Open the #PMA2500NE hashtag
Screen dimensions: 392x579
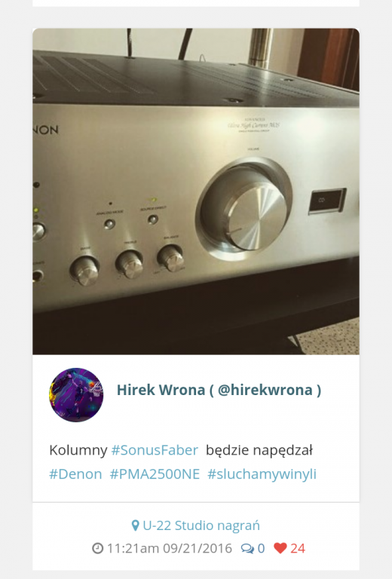point(155,473)
